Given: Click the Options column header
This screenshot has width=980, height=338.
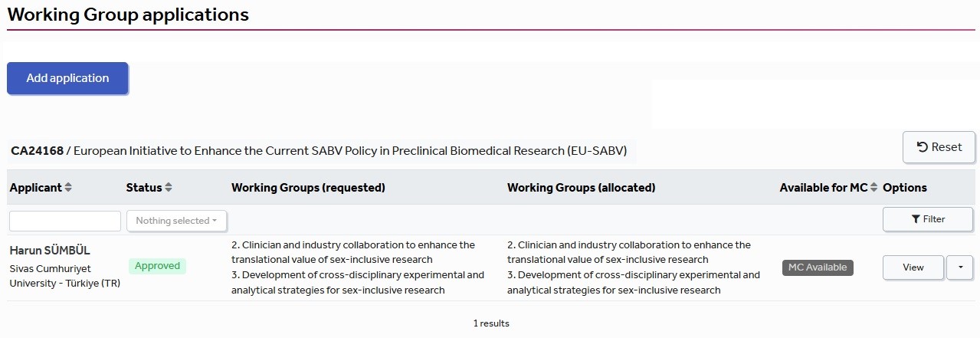Looking at the screenshot, I should point(905,188).
